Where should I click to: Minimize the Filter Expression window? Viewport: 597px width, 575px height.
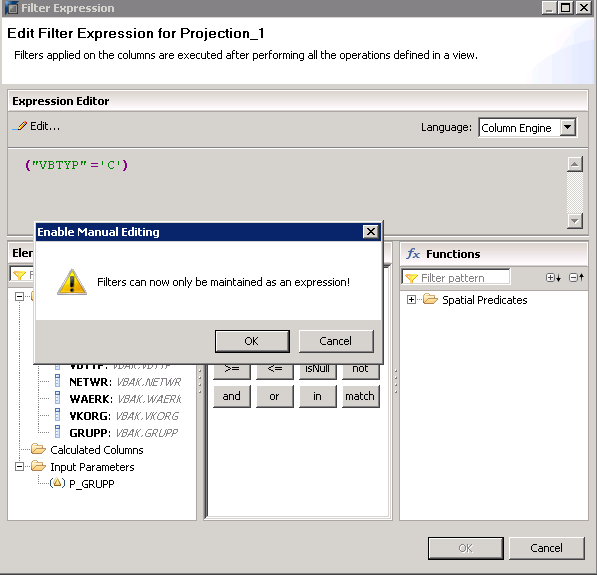[x=549, y=8]
